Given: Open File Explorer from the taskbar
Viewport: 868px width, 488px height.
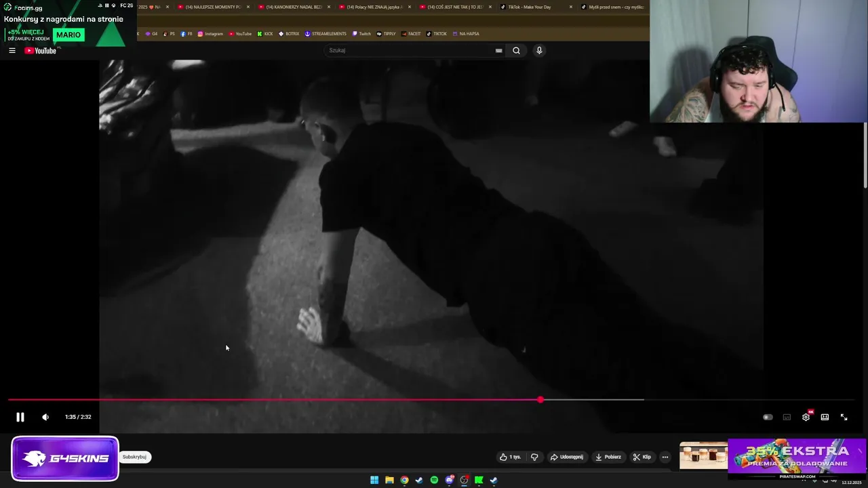Looking at the screenshot, I should 389,480.
